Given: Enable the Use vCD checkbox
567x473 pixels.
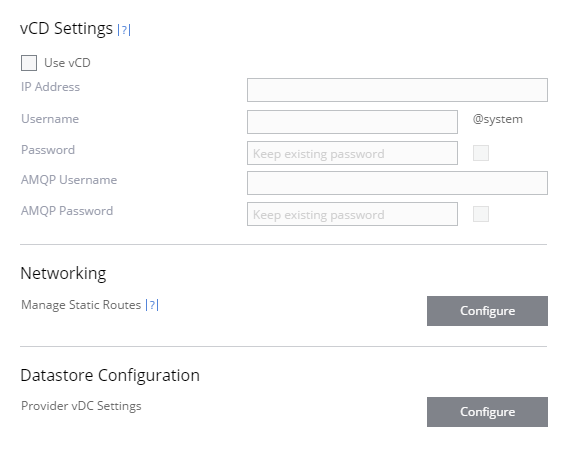Looking at the screenshot, I should point(29,63).
